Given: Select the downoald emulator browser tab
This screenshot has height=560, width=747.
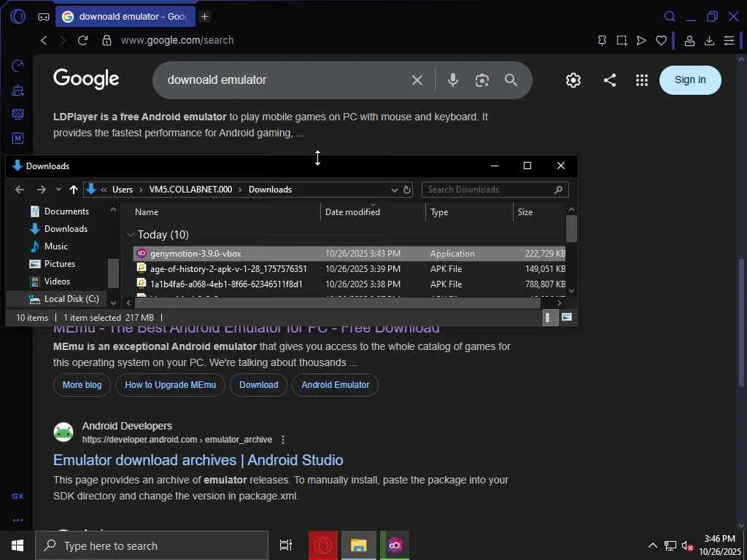Looking at the screenshot, I should pyautogui.click(x=125, y=17).
